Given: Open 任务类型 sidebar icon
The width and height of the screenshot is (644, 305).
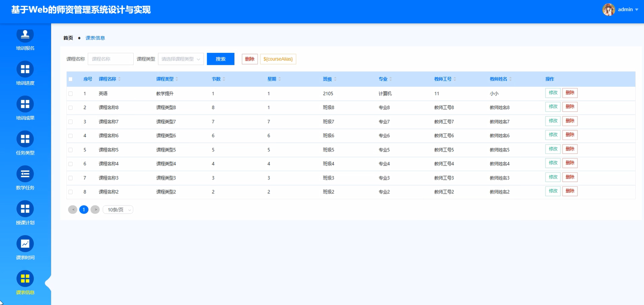Looking at the screenshot, I should click(25, 139).
